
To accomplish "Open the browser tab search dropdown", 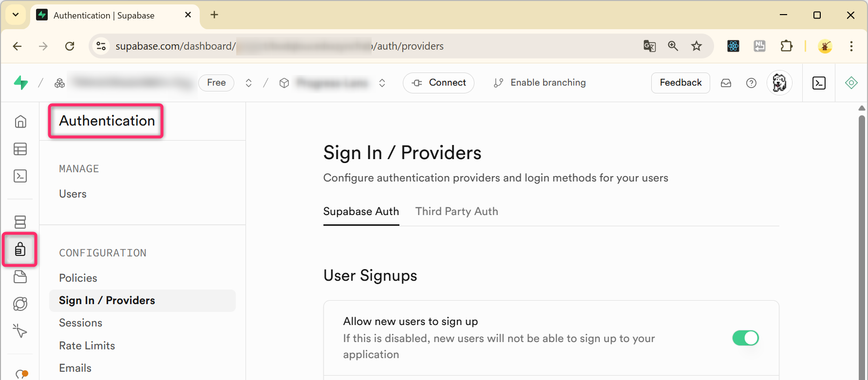I will (x=16, y=15).
